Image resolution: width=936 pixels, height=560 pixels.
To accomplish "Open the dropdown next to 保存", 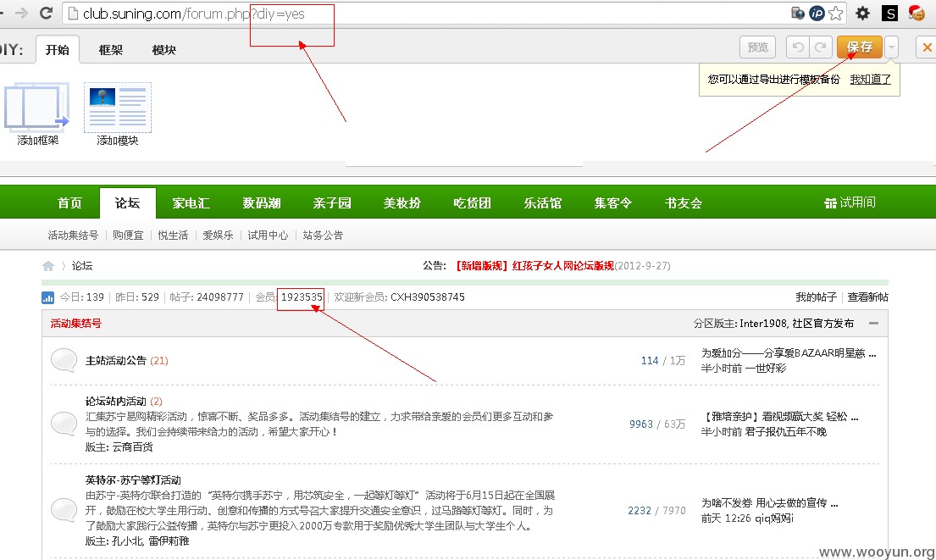I will pos(891,47).
